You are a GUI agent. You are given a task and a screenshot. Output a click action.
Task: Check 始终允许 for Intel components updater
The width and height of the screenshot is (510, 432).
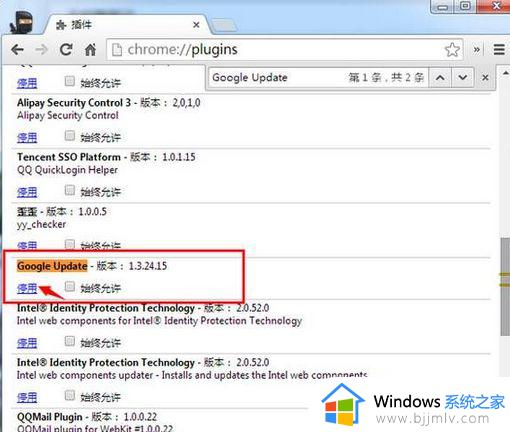pyautogui.click(x=70, y=395)
